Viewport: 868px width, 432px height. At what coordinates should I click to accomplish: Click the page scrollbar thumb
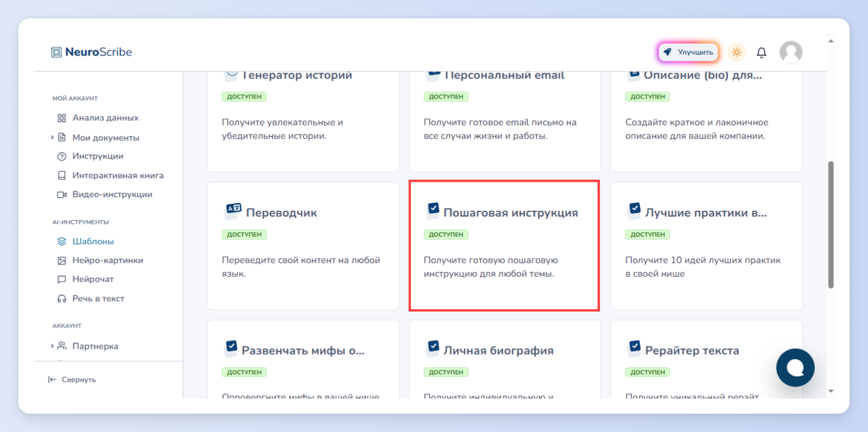tap(831, 224)
